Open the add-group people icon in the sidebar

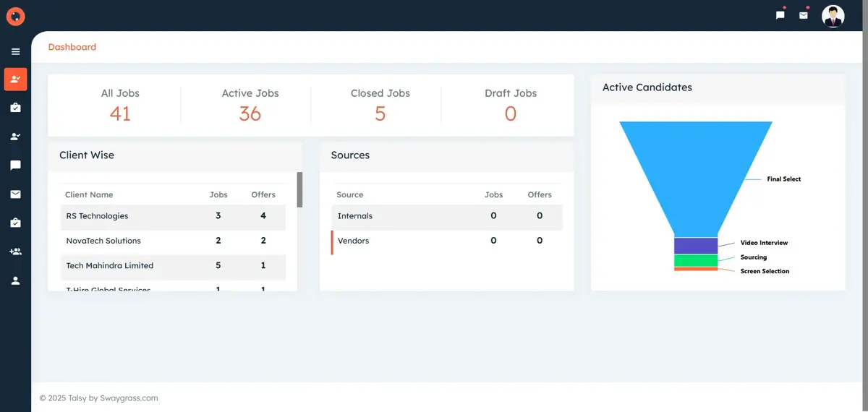tap(15, 252)
